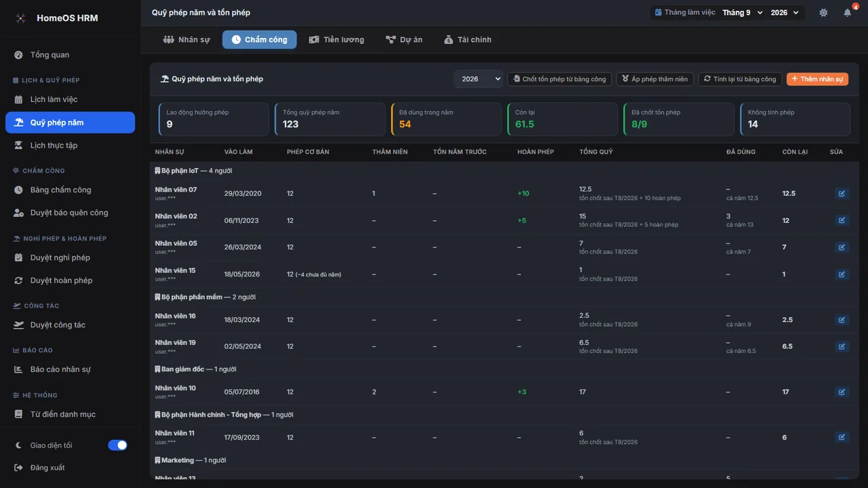Open Bảng chấm công in sidebar
The width and height of the screenshot is (868, 488).
71,190
